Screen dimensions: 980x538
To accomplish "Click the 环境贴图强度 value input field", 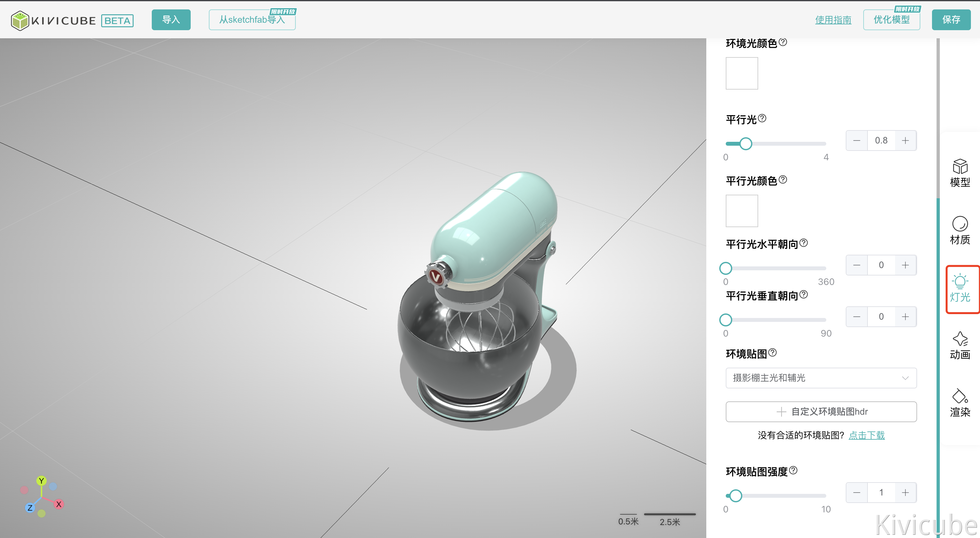I will [x=881, y=493].
